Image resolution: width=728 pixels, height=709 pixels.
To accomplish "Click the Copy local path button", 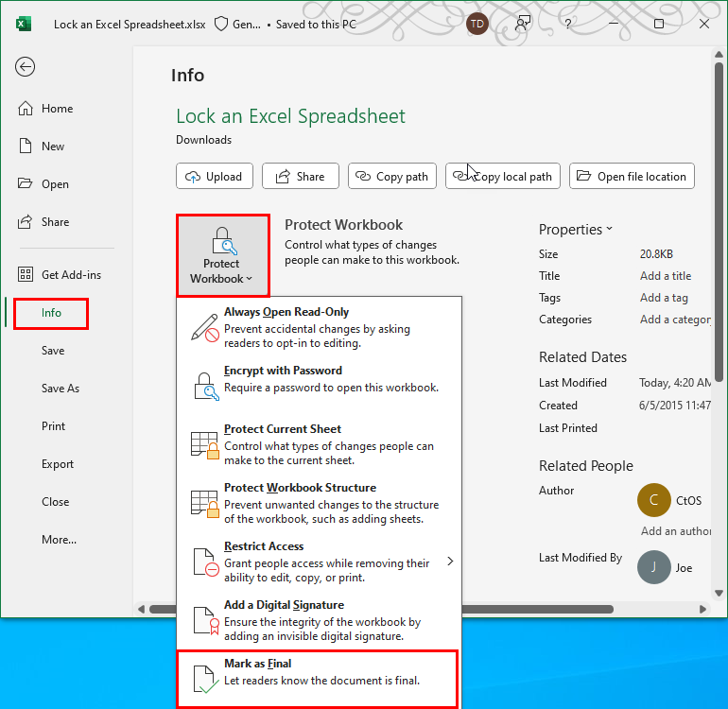I will 503,176.
